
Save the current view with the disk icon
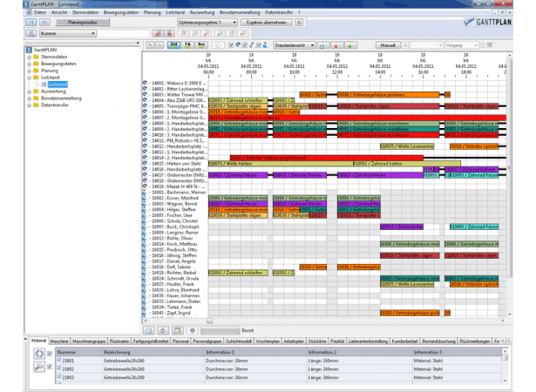click(322, 45)
